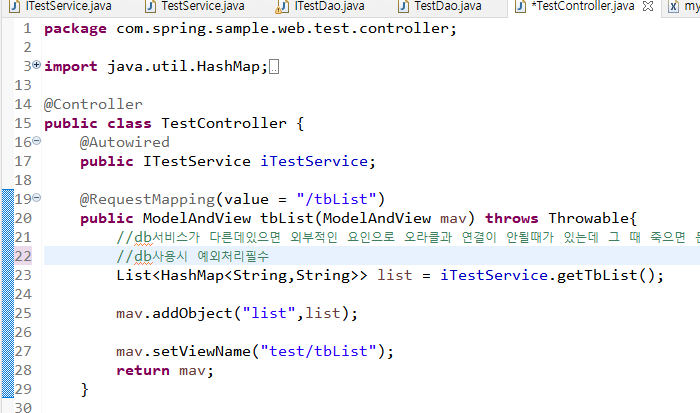
Task: Click the Throwable keyword on line 20
Action: (x=588, y=218)
